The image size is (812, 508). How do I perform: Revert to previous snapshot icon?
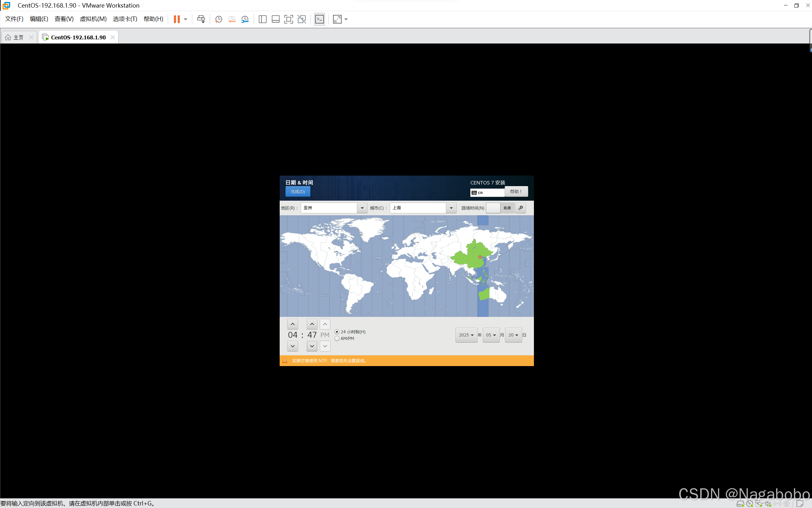(232, 19)
